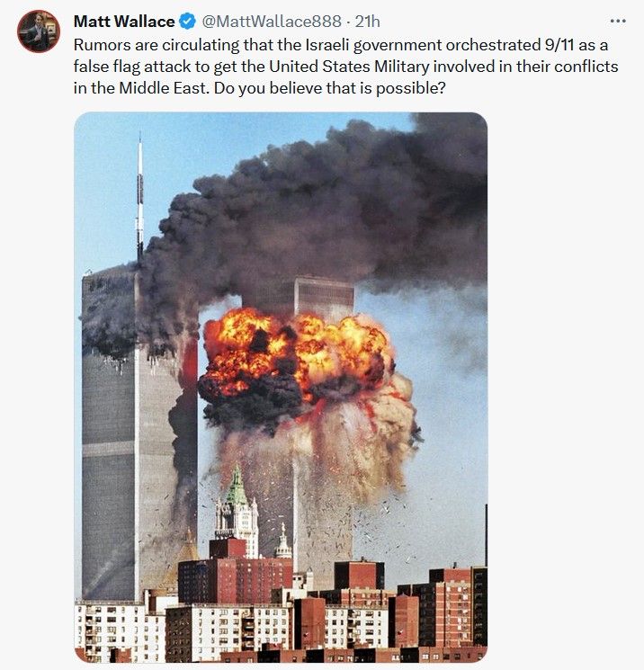
Task: Open Matt Wallace's round profile avatar
Action: point(39,31)
